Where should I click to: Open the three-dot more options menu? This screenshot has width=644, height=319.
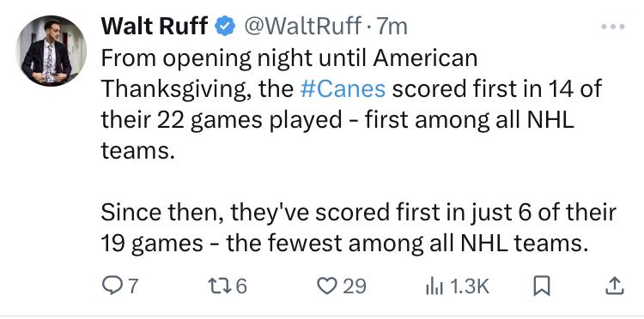tap(613, 27)
